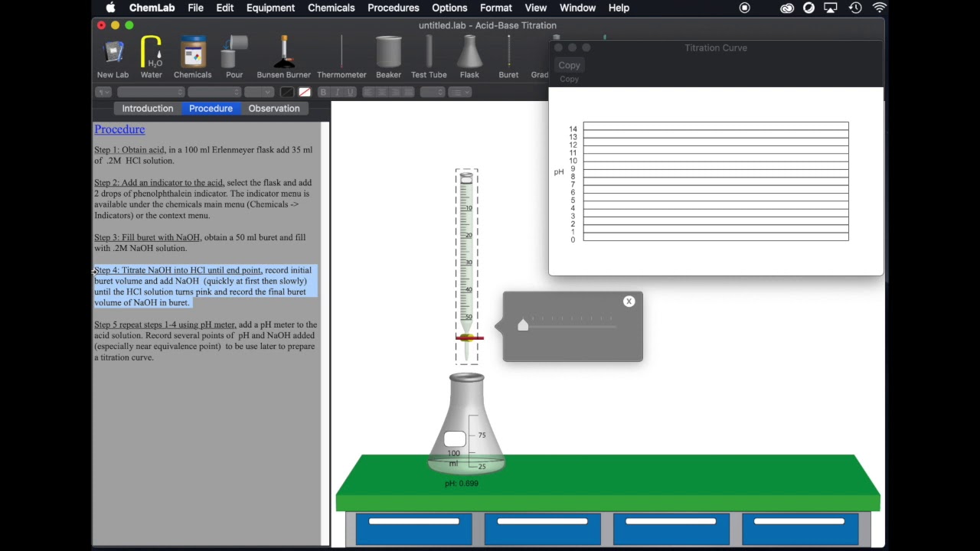This screenshot has width=980, height=551.
Task: Open the AirPlay display menu icon
Action: (831, 8)
